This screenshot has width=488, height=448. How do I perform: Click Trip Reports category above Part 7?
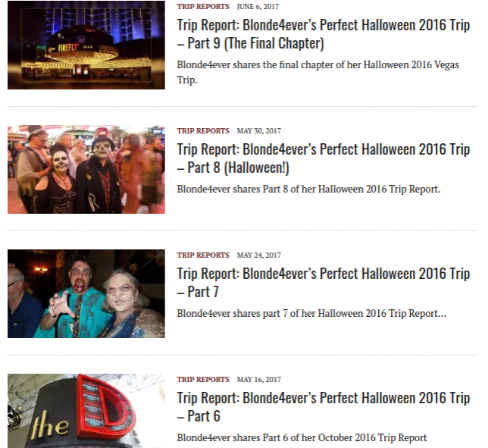tap(203, 255)
